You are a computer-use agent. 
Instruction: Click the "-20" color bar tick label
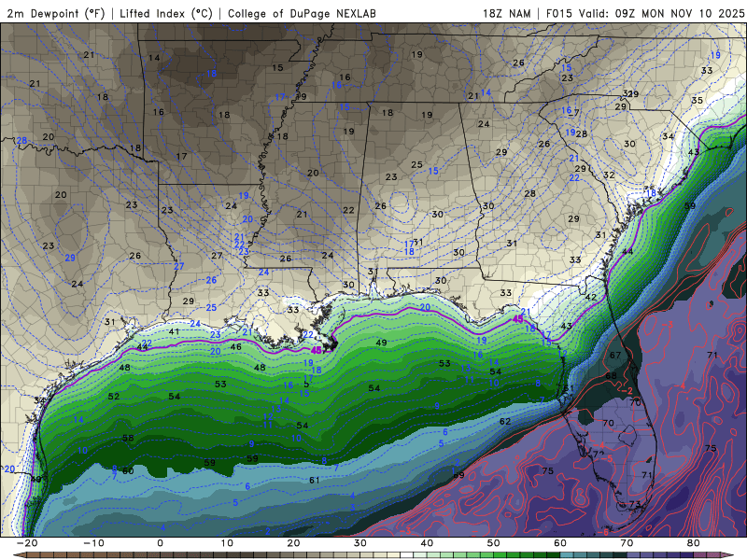click(x=27, y=543)
